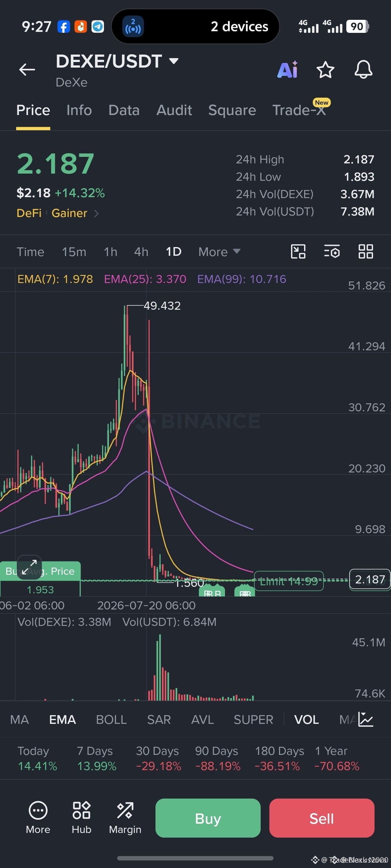
Task: Tap the current price tag 2.187 on axis
Action: 370,579
